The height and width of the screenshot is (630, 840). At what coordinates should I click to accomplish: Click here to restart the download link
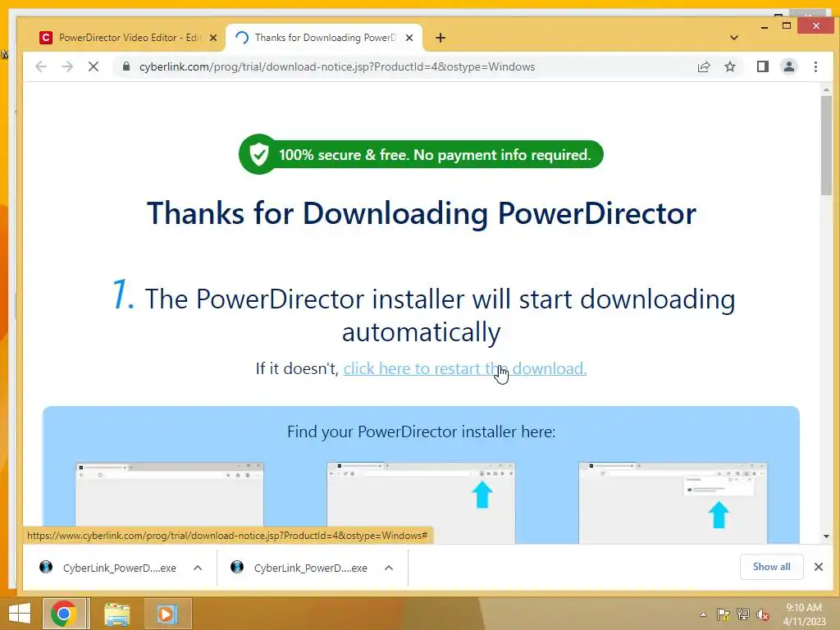coord(465,368)
